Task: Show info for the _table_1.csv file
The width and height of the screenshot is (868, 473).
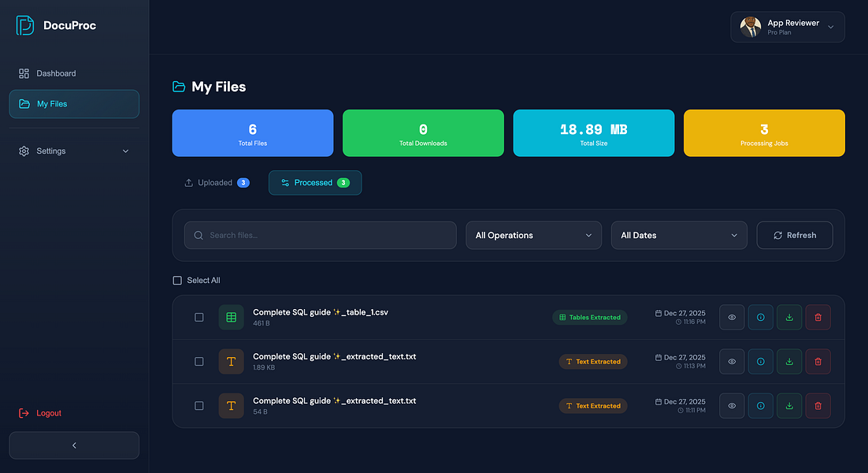Action: pos(761,318)
